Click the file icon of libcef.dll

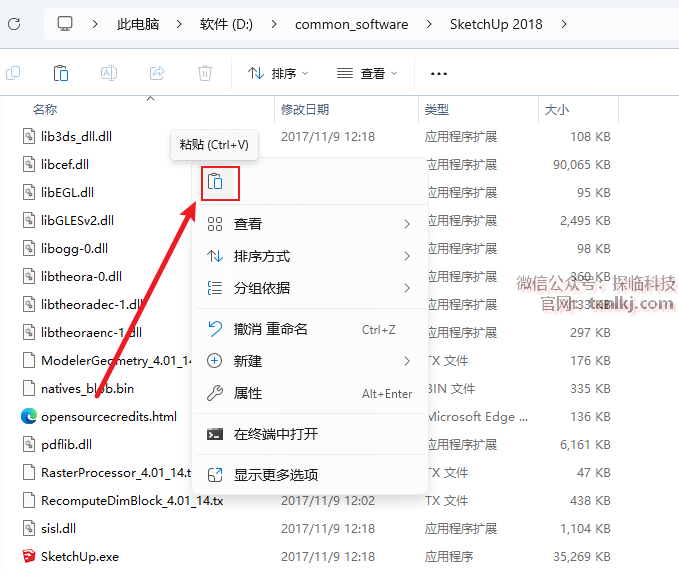29,164
